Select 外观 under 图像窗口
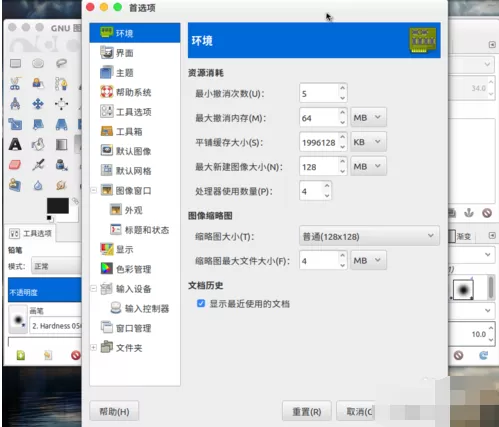This screenshot has height=427, width=499. pos(135,210)
